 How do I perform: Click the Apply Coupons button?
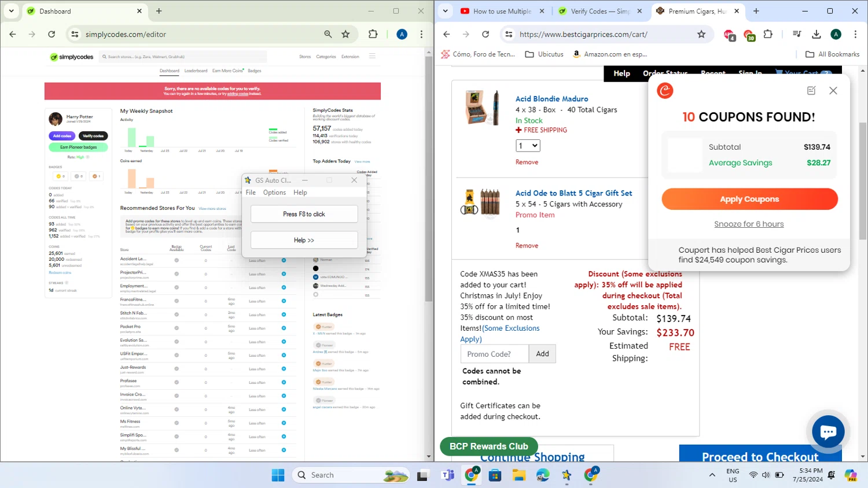click(749, 199)
